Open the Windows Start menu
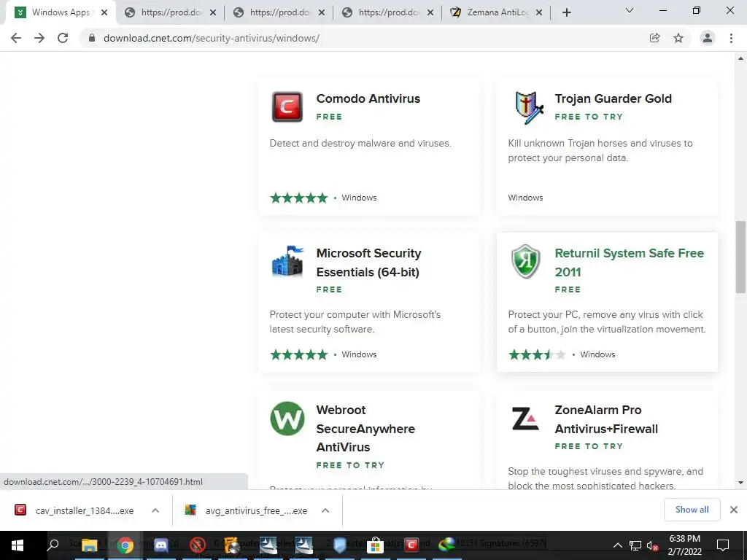Viewport: 747px width, 560px height. click(x=18, y=545)
